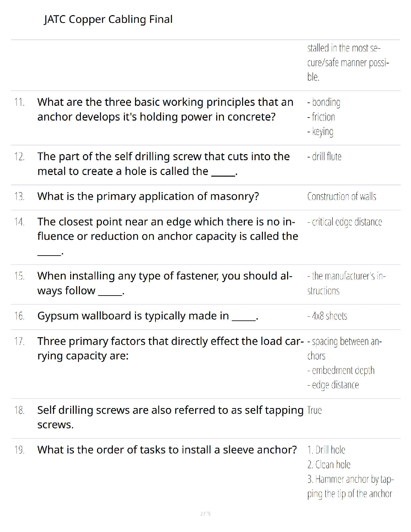Select question 15 about installing fasteners
The height and width of the screenshot is (532, 411).
pos(165,283)
